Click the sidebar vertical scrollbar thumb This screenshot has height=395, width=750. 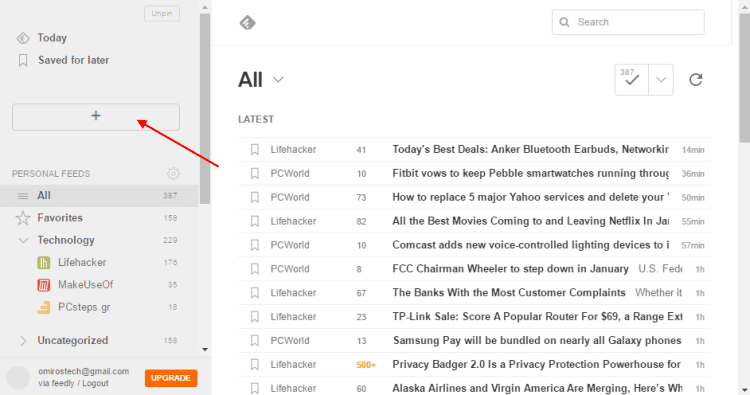pos(205,109)
